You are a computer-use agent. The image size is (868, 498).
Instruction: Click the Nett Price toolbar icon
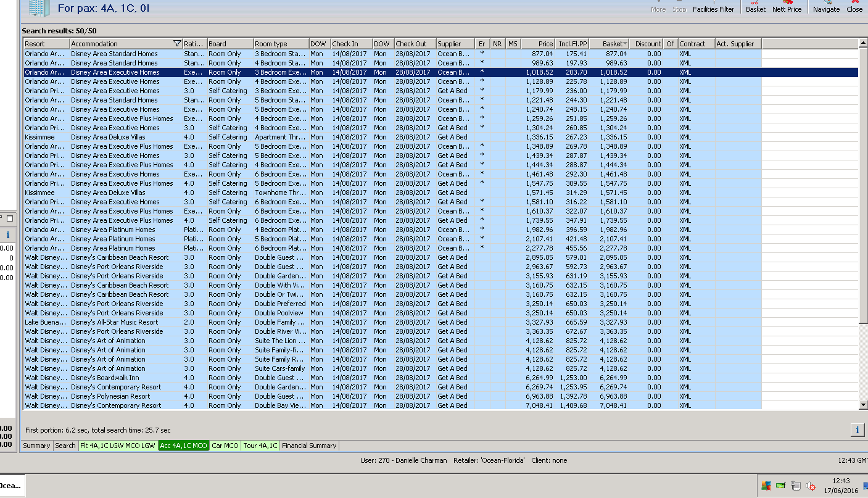[x=787, y=6]
